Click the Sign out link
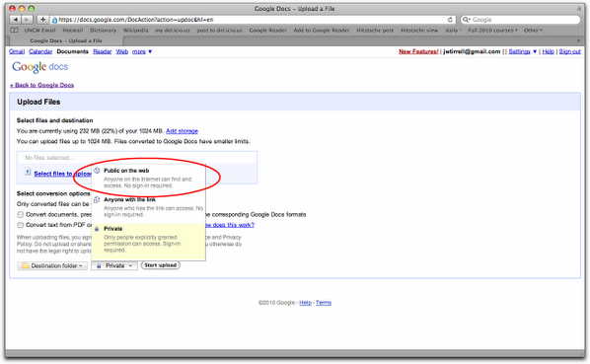 click(569, 51)
